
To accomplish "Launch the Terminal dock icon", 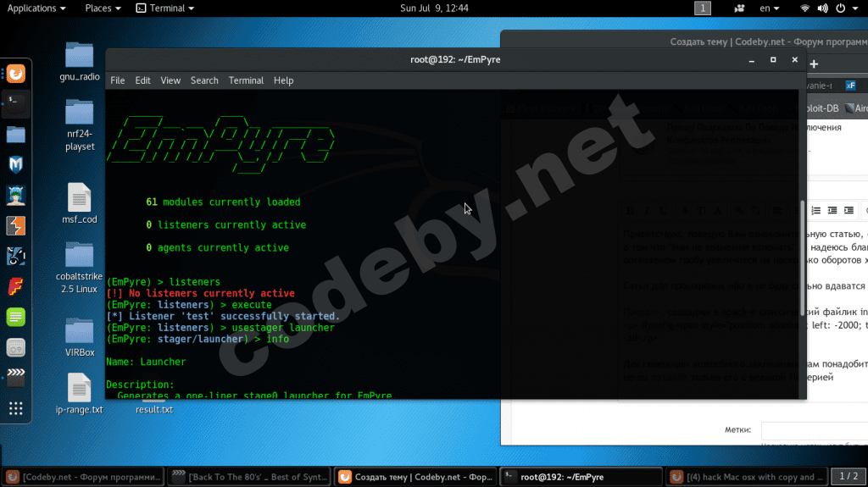I will pos(15,104).
